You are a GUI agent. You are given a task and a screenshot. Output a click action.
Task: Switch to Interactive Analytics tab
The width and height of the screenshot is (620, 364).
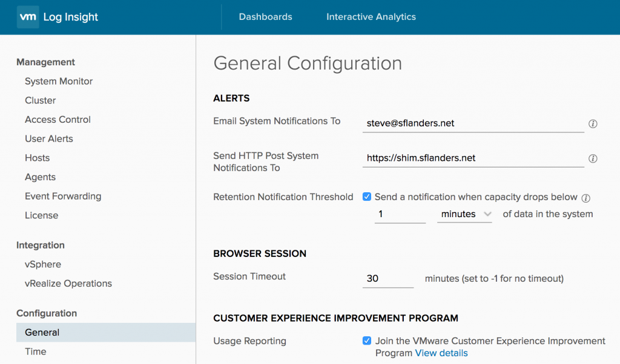pos(371,17)
